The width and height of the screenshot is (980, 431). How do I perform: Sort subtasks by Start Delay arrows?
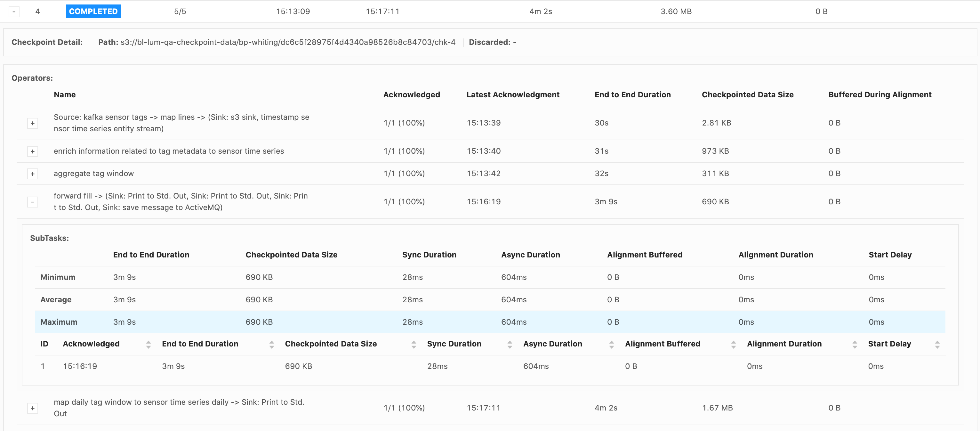coord(937,344)
